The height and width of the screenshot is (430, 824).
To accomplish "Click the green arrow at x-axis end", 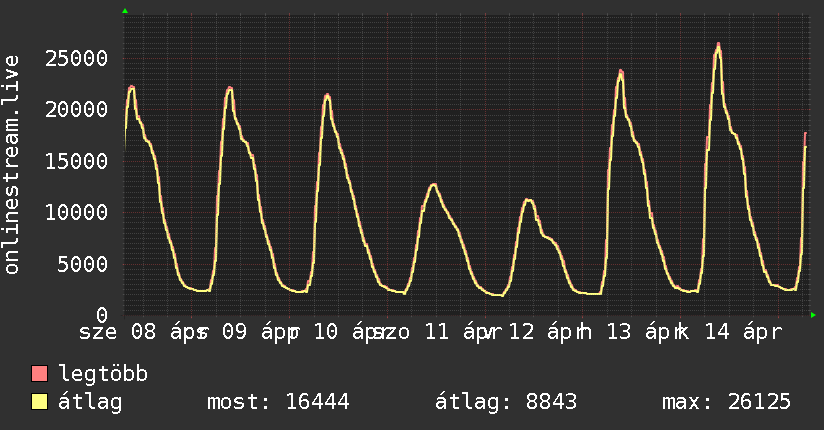I will point(813,315).
